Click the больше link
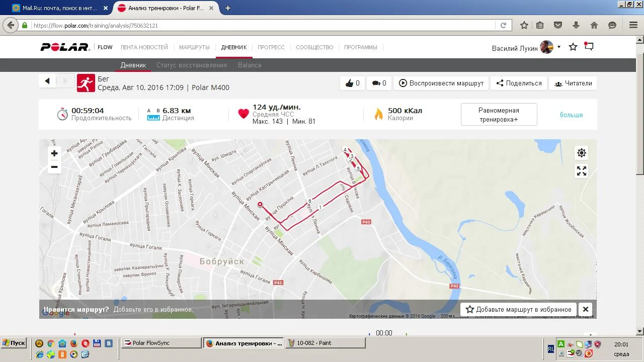The width and height of the screenshot is (644, 362). click(x=572, y=115)
